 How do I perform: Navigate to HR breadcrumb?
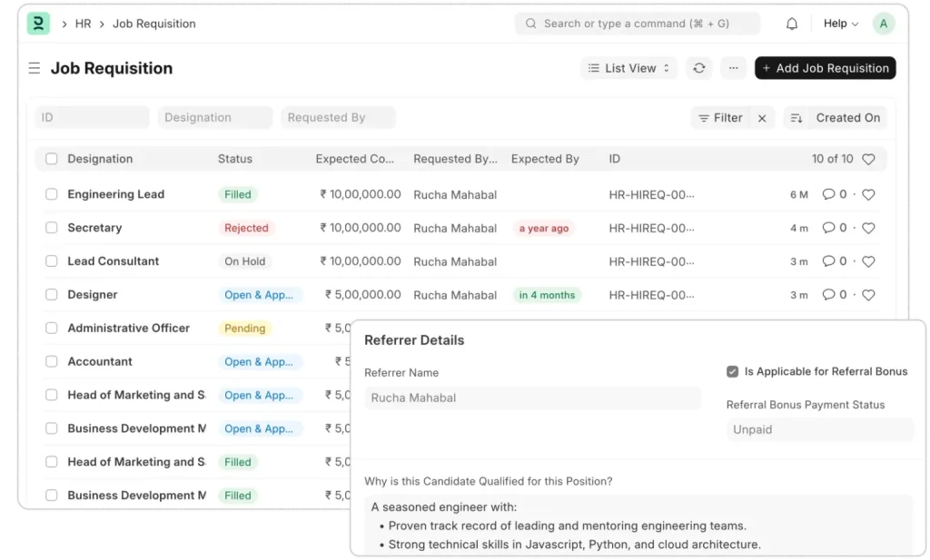pyautogui.click(x=83, y=24)
